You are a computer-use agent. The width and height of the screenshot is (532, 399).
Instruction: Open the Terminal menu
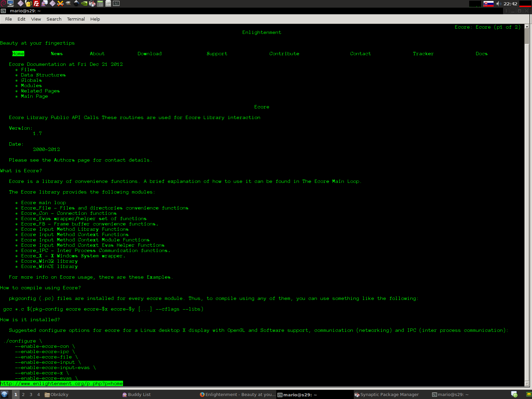pos(76,19)
